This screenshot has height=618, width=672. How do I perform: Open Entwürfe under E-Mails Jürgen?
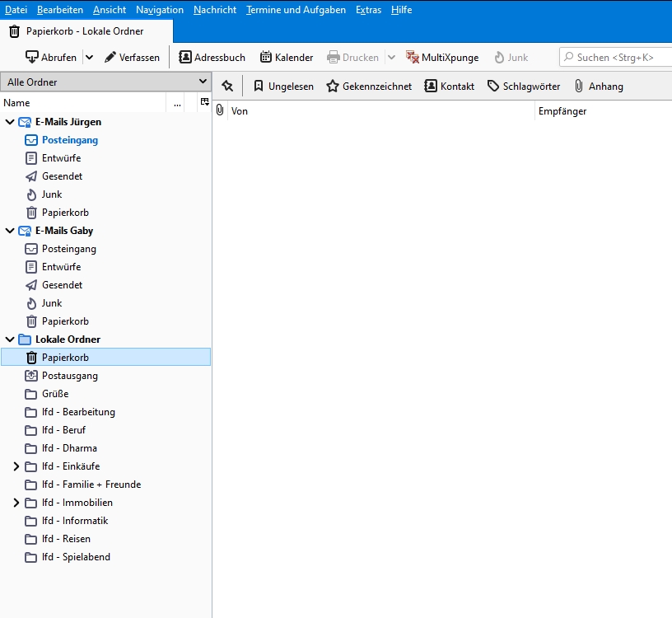coord(105,158)
